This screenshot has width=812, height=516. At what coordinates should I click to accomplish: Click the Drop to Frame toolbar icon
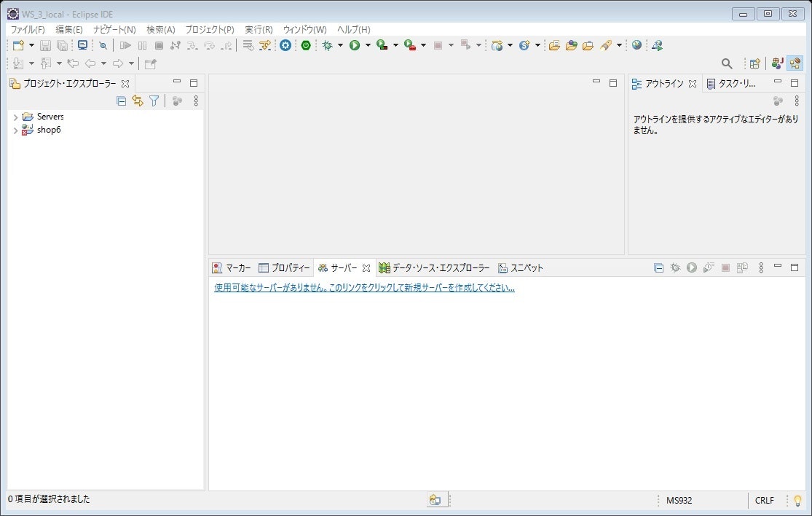point(248,46)
